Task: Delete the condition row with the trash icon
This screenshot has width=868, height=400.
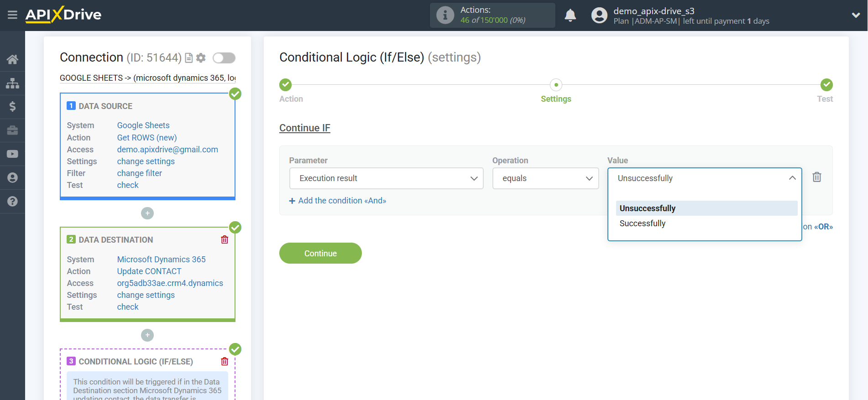Action: click(817, 177)
